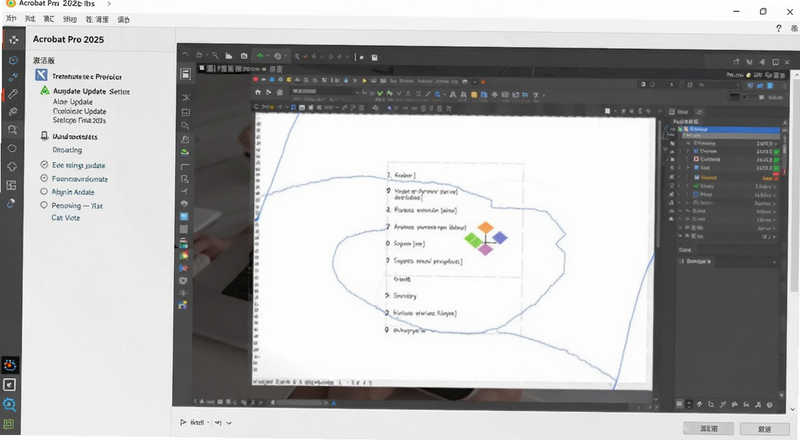Click the green landscape icon in dark tool column
The image size is (800, 440).
185,152
